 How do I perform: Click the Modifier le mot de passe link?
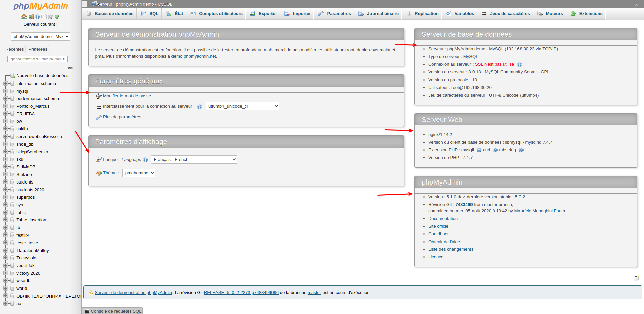pyautogui.click(x=127, y=96)
